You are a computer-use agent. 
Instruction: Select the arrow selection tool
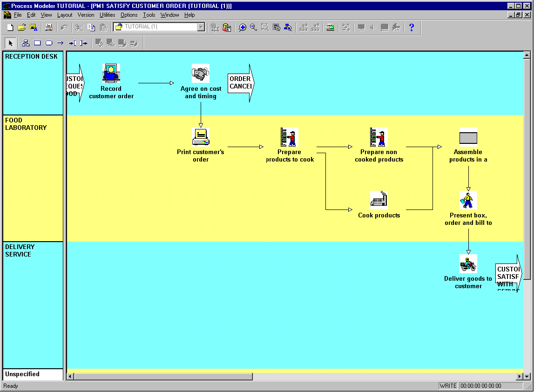click(x=10, y=43)
